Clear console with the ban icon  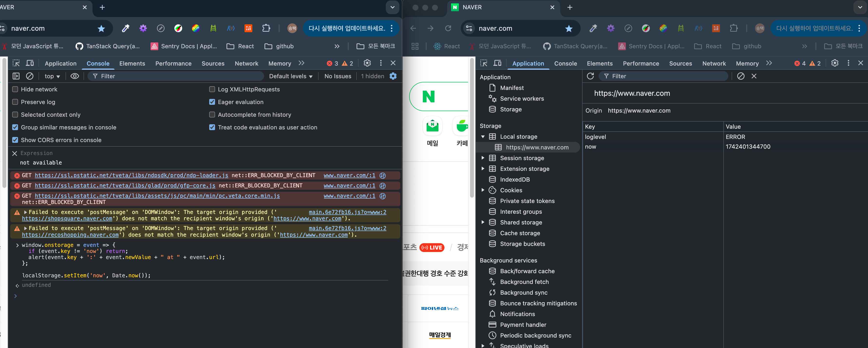coord(30,76)
